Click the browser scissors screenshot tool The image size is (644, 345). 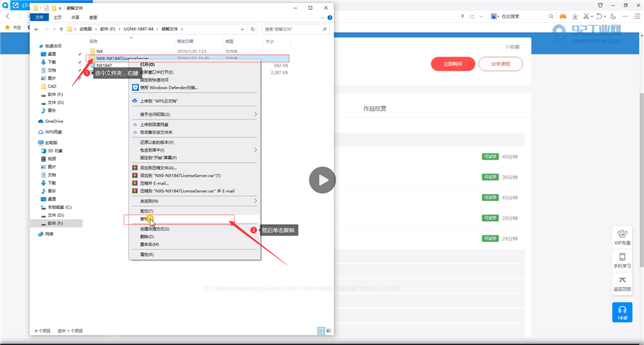(x=586, y=16)
